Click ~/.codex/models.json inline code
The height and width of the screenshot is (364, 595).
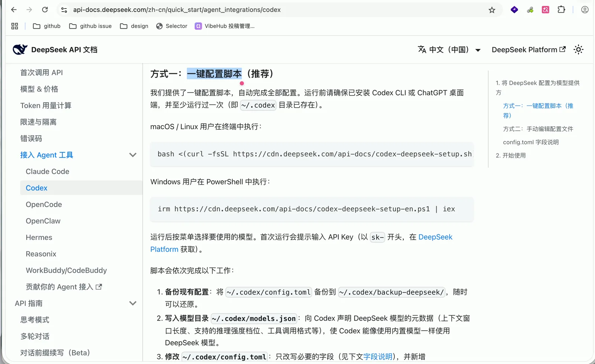coord(254,319)
